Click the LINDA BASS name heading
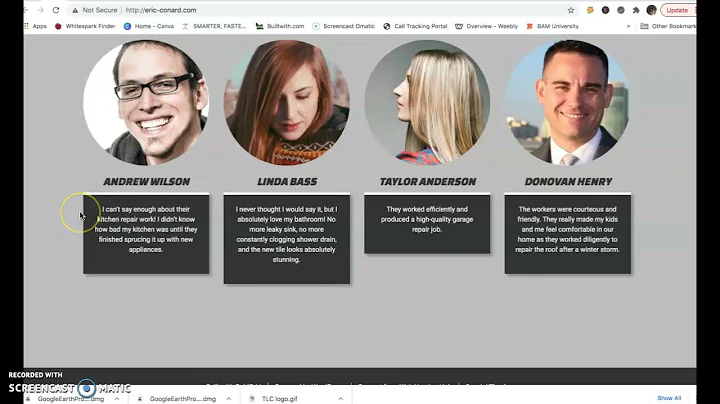This screenshot has height=404, width=720. 287,181
